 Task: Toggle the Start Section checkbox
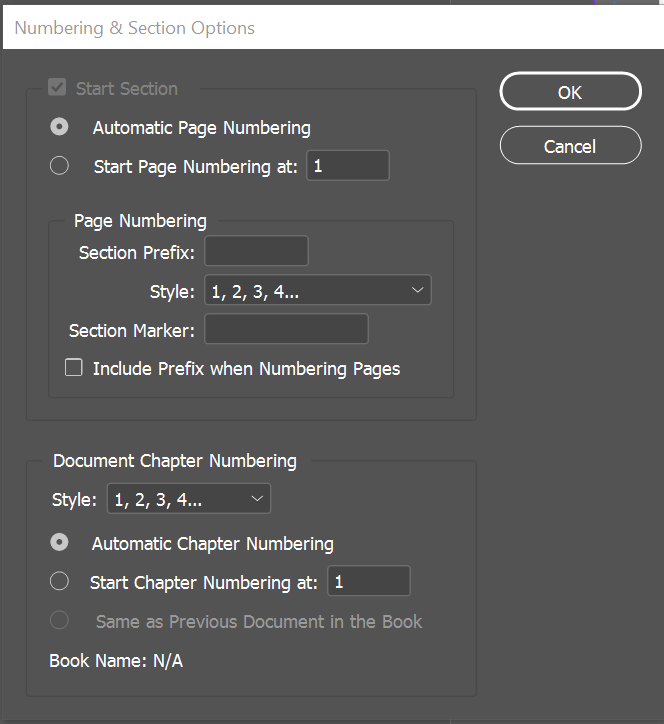pyautogui.click(x=57, y=87)
